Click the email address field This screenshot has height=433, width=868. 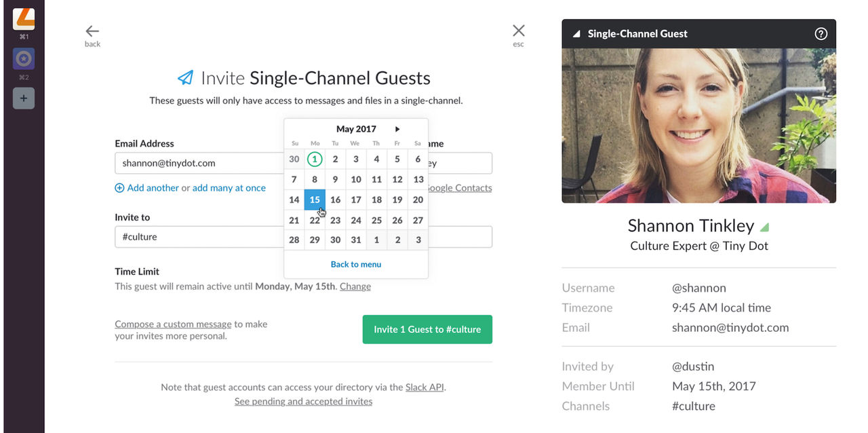(199, 163)
